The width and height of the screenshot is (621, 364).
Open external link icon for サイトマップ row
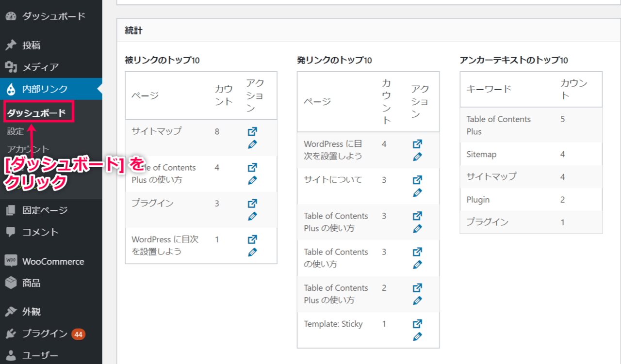tap(252, 131)
